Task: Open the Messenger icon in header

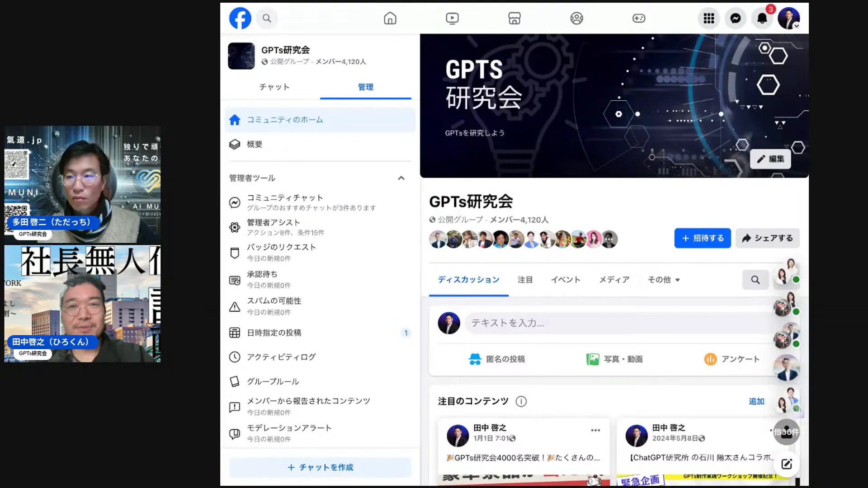Action: [x=736, y=19]
